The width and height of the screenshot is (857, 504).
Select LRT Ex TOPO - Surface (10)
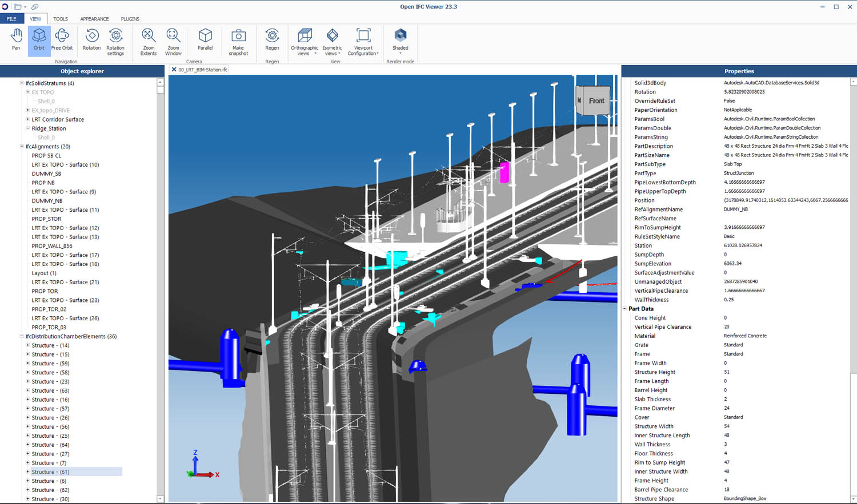click(x=65, y=165)
